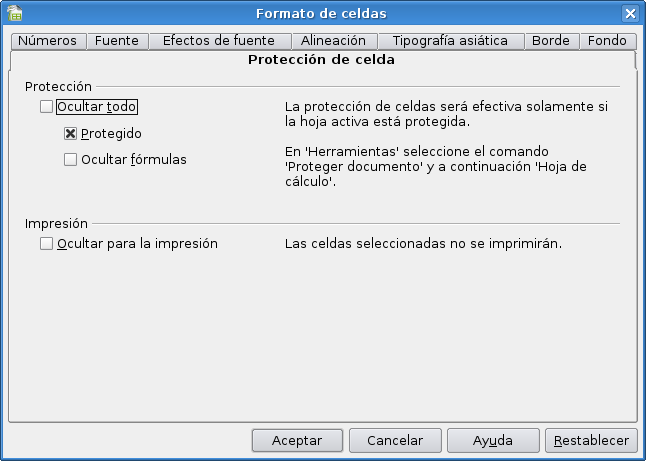Select the Alineación tab
This screenshot has height=461, width=646.
point(334,41)
